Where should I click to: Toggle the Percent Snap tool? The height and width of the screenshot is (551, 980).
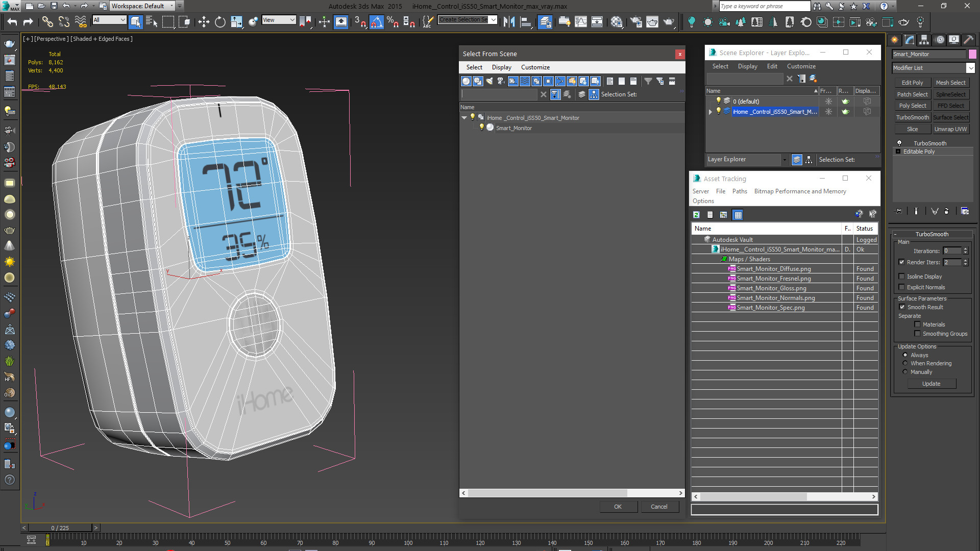(x=393, y=22)
